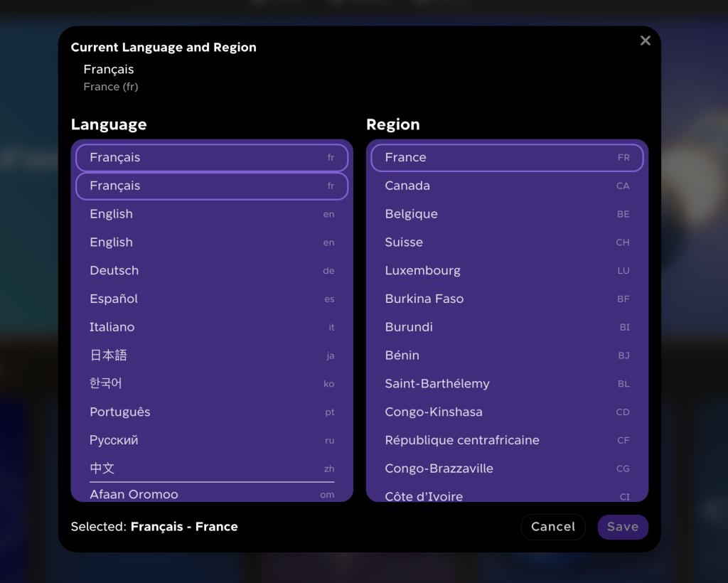Select Chinese (zh) language option
Viewport: 728px width, 583px height.
tap(212, 469)
